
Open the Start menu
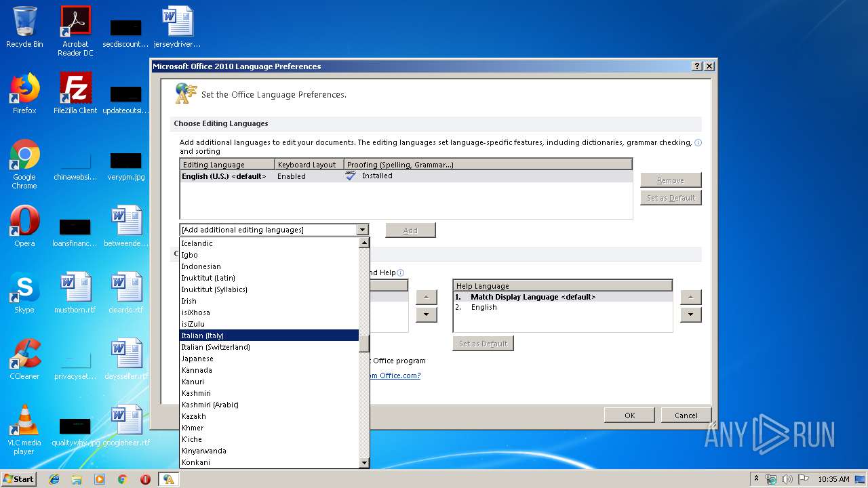(19, 479)
